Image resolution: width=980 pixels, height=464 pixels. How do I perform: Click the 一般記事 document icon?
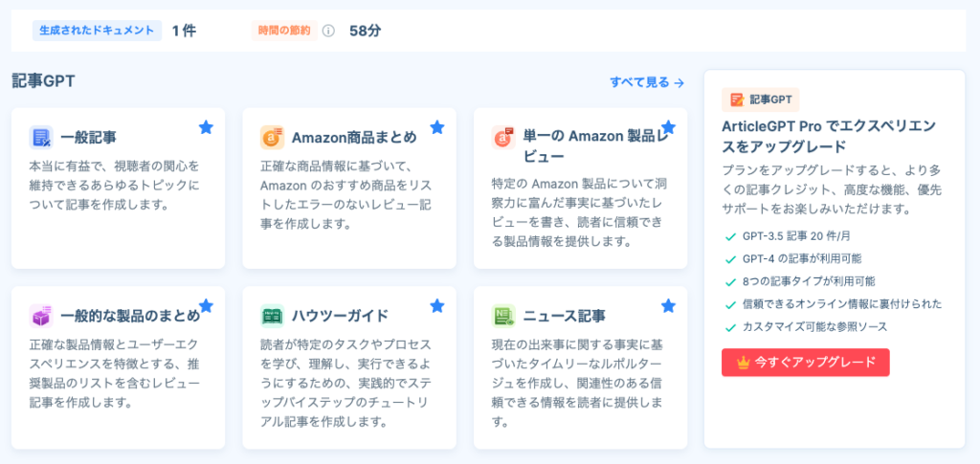(x=41, y=138)
